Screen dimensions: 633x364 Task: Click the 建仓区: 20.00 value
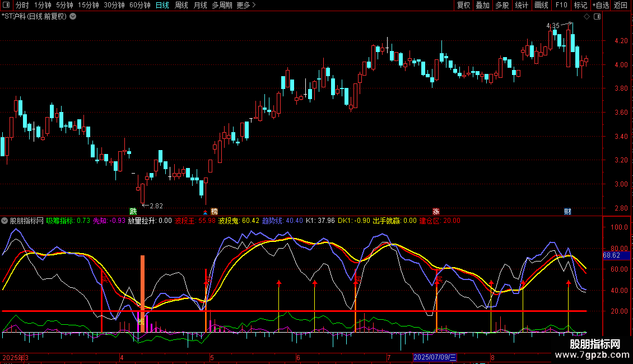440,221
